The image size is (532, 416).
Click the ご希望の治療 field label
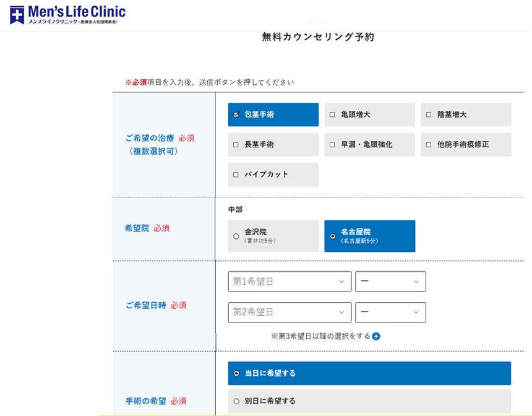(151, 138)
